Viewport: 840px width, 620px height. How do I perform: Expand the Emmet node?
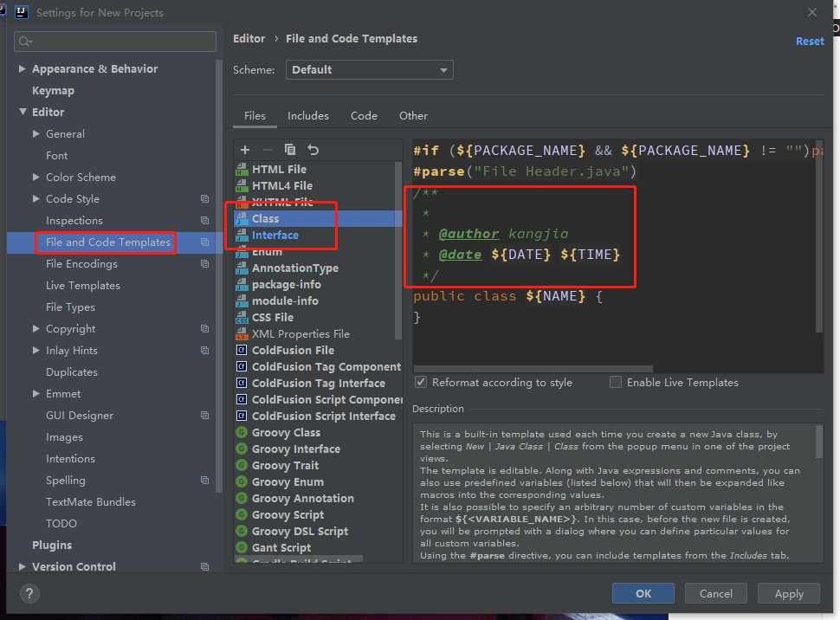coord(36,393)
